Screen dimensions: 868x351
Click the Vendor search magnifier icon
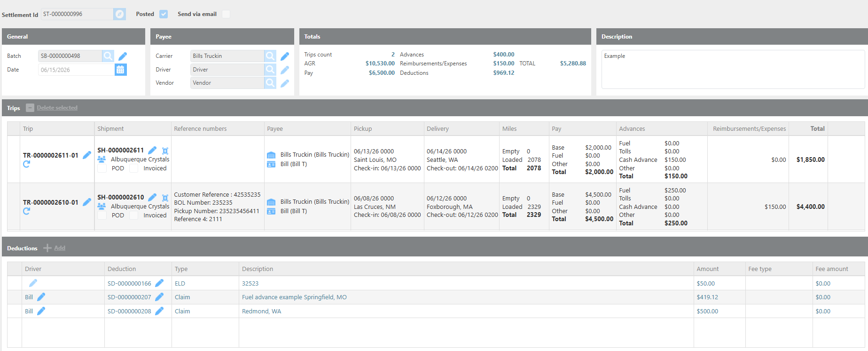tap(270, 83)
